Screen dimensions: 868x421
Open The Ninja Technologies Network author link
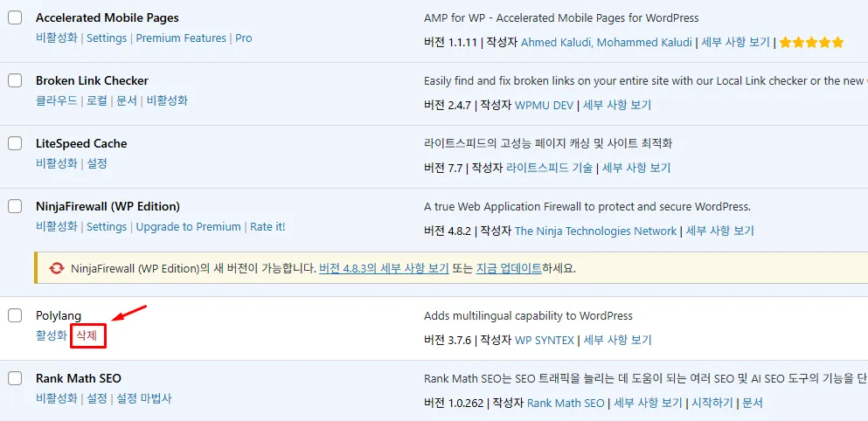(x=595, y=231)
